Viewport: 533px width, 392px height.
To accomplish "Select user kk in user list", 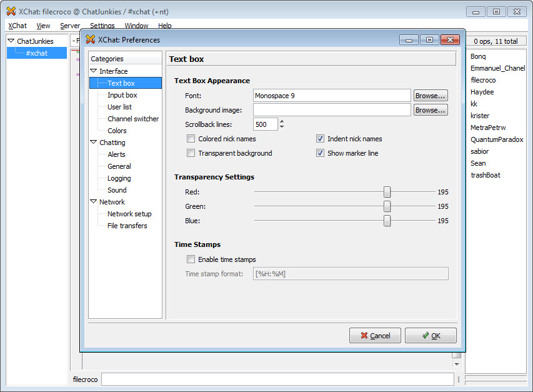I will (x=474, y=104).
